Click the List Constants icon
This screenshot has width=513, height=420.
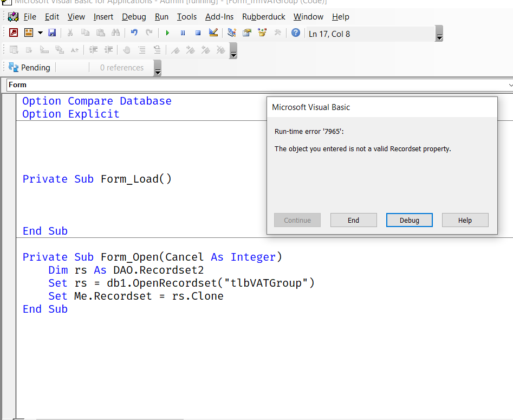pos(29,50)
